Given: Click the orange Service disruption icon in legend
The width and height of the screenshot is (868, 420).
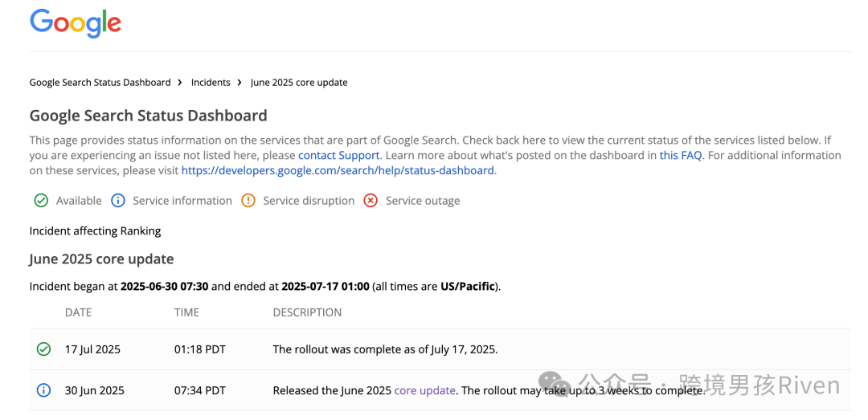Looking at the screenshot, I should pyautogui.click(x=248, y=200).
